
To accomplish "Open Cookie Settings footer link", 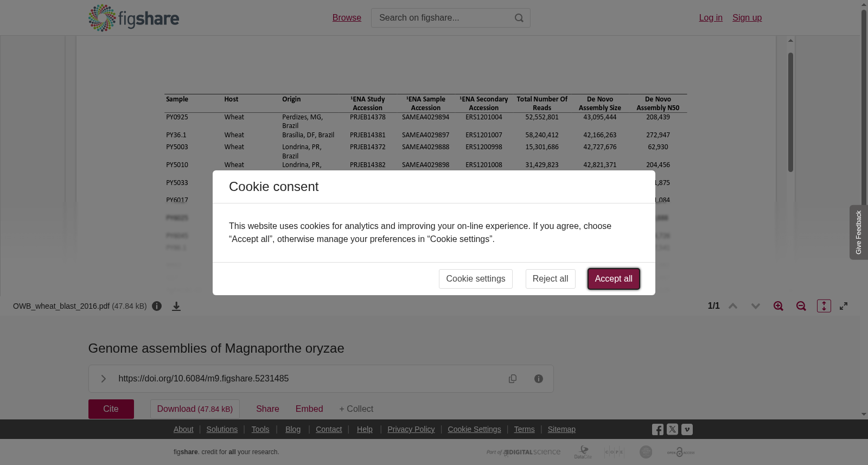I will 475,429.
